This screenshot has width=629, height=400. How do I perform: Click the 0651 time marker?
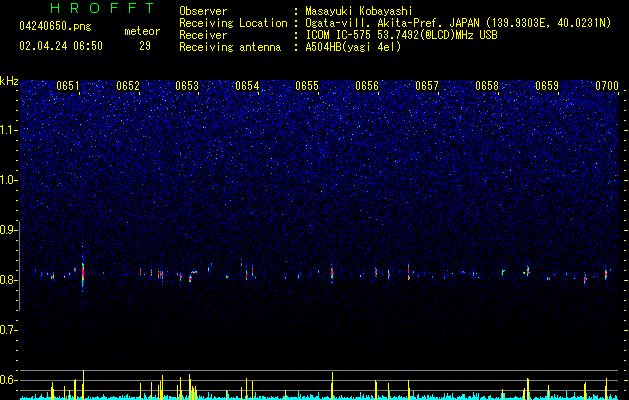coord(68,86)
